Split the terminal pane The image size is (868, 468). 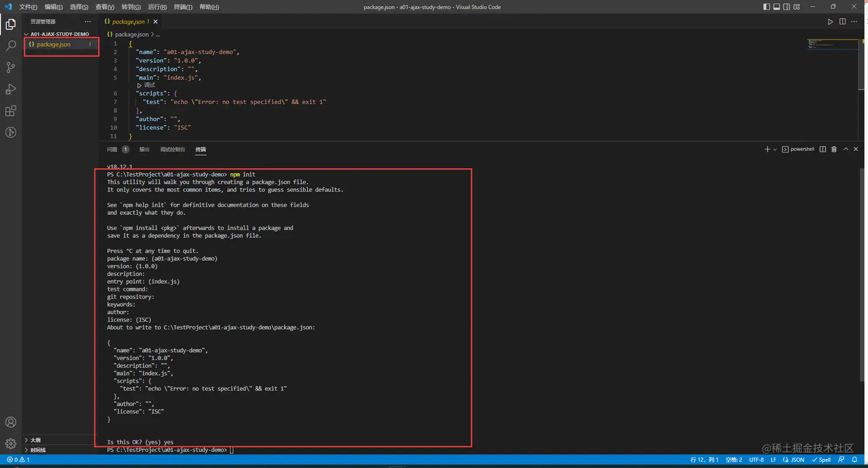click(823, 149)
